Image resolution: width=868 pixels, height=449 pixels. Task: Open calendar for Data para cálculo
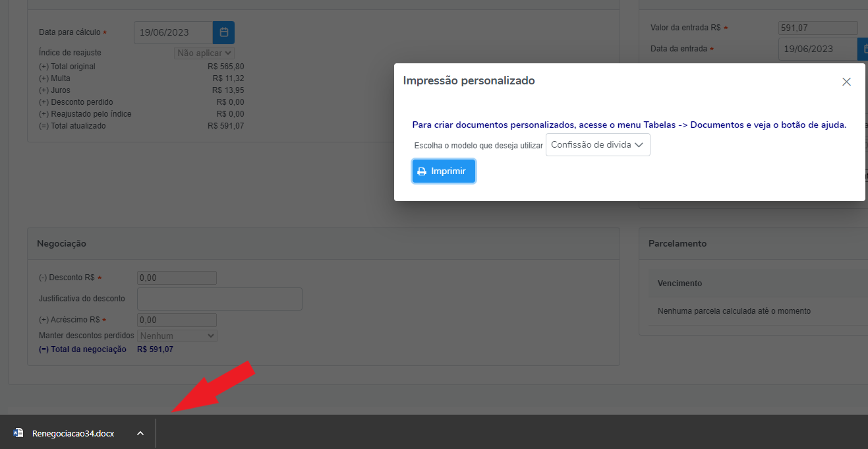coord(223,32)
